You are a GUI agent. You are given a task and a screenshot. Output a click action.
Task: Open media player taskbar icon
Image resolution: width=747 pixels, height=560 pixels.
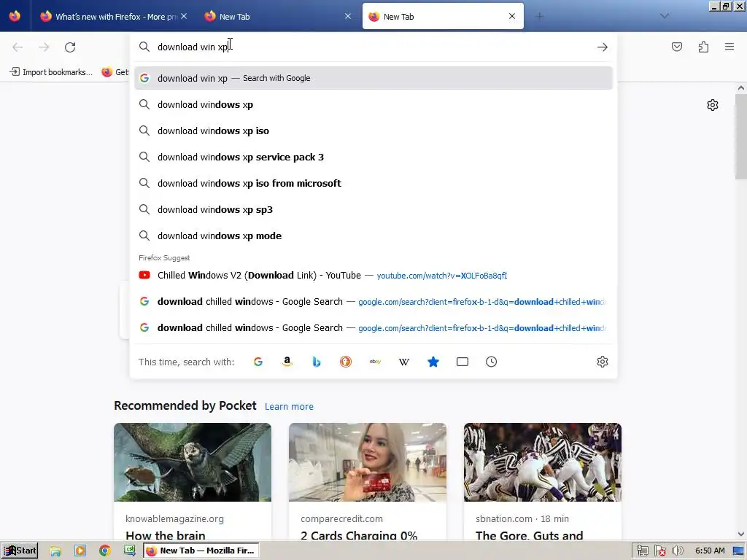pyautogui.click(x=80, y=551)
